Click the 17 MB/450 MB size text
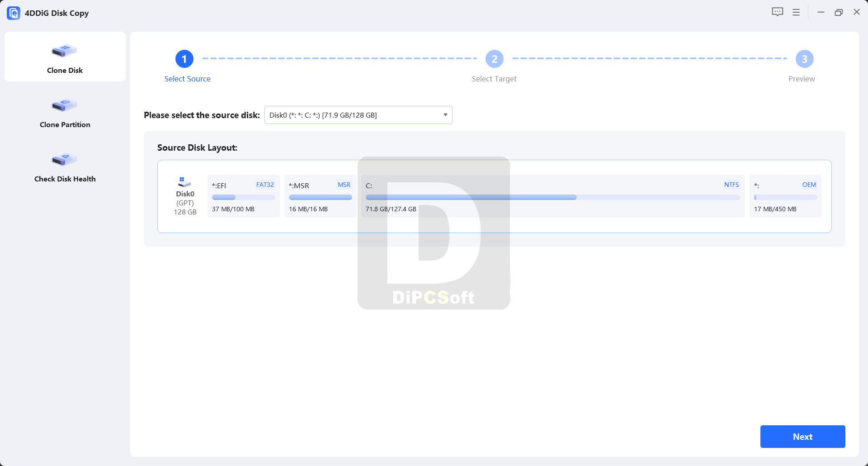 pos(775,209)
